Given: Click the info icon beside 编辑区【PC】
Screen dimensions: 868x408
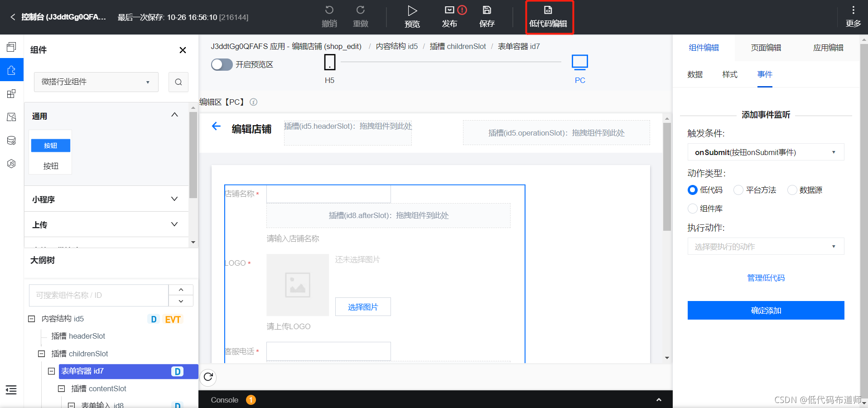Looking at the screenshot, I should point(254,102).
